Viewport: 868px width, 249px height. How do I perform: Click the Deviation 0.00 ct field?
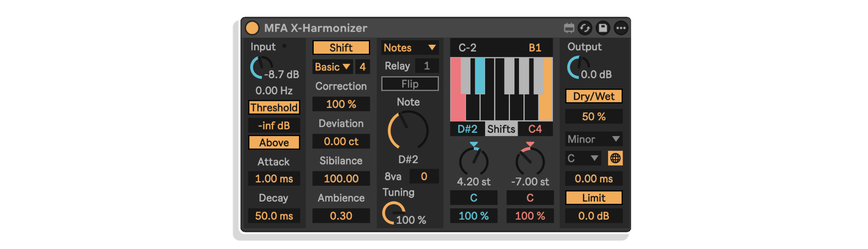coord(341,141)
